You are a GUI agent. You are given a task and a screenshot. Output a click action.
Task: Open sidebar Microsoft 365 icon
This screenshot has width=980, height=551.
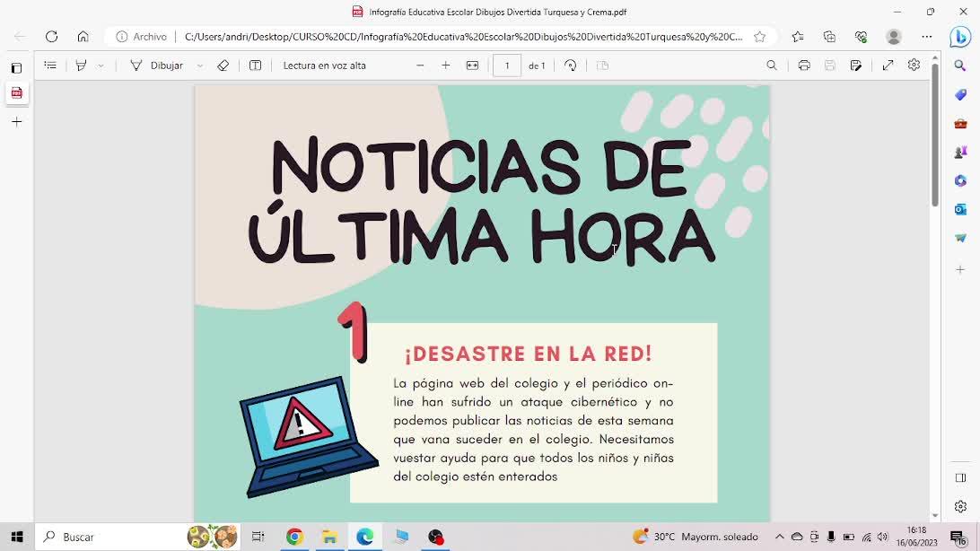pyautogui.click(x=960, y=180)
